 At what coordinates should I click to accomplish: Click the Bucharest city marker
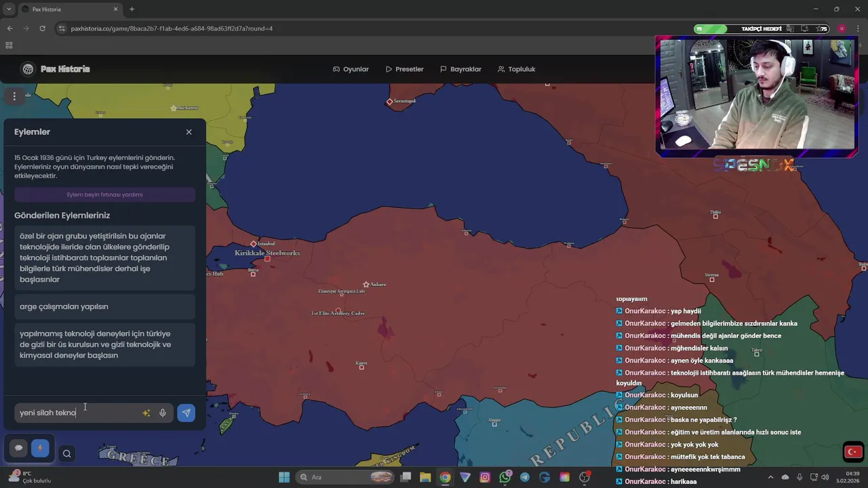[x=174, y=108]
